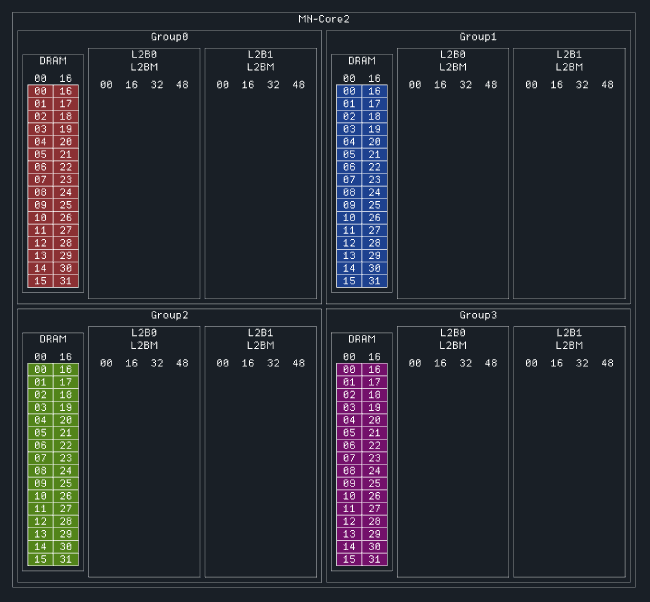Select green DRAM cell 29 in Group2
Image resolution: width=650 pixels, height=602 pixels.
tap(65, 534)
